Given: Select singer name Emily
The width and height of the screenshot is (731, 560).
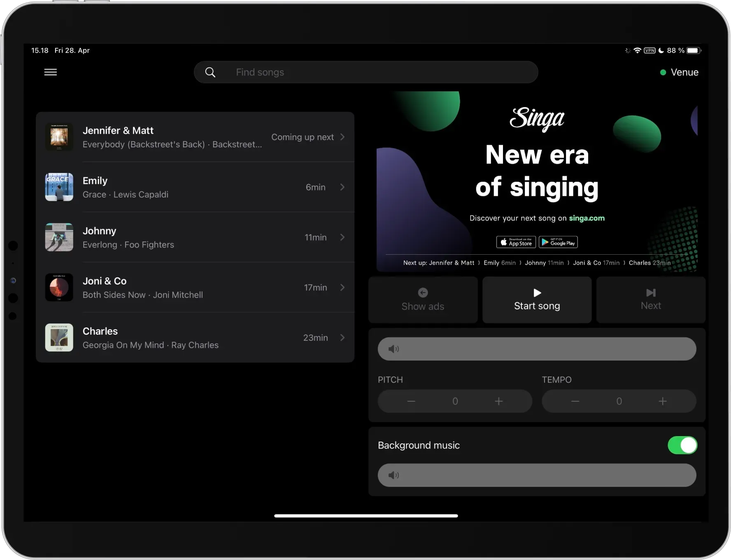Looking at the screenshot, I should coord(95,181).
